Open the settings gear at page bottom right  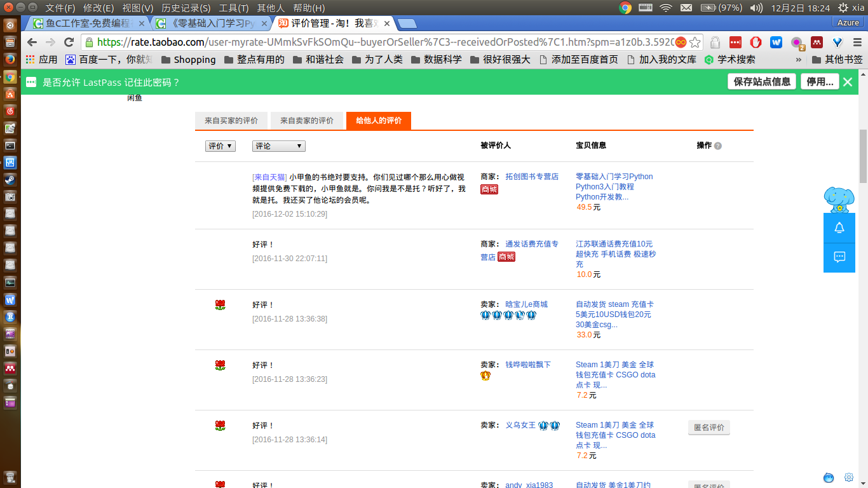click(848, 477)
